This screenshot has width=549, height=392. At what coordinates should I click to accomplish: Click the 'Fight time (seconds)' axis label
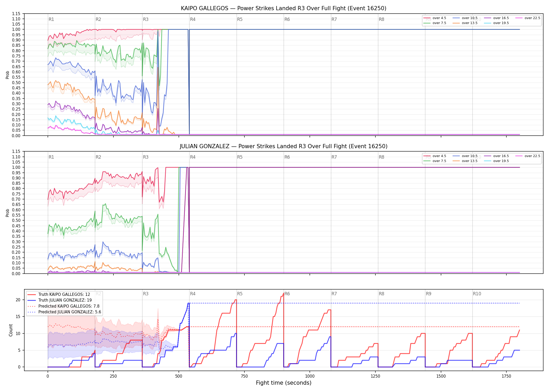(x=284, y=383)
